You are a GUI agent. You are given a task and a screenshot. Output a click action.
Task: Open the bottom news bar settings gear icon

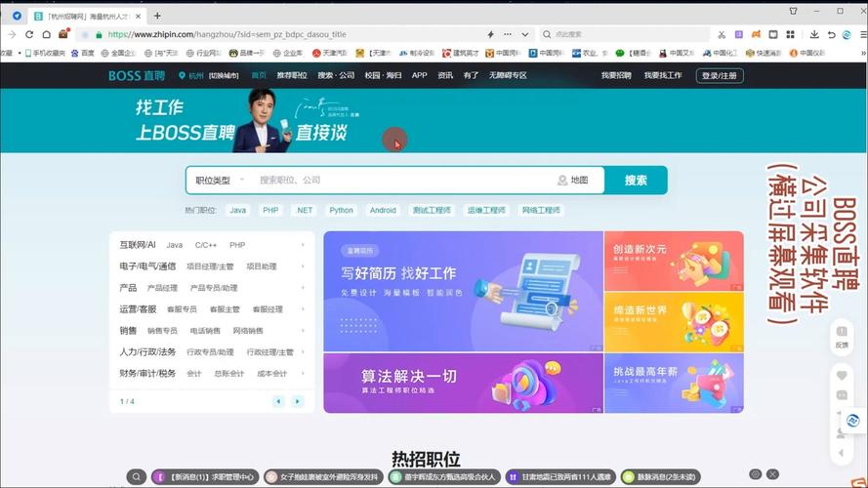755,474
